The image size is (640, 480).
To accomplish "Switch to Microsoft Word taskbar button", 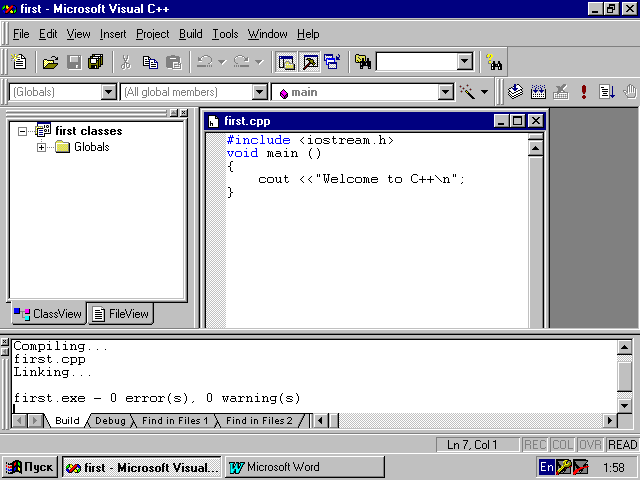I will click(305, 467).
